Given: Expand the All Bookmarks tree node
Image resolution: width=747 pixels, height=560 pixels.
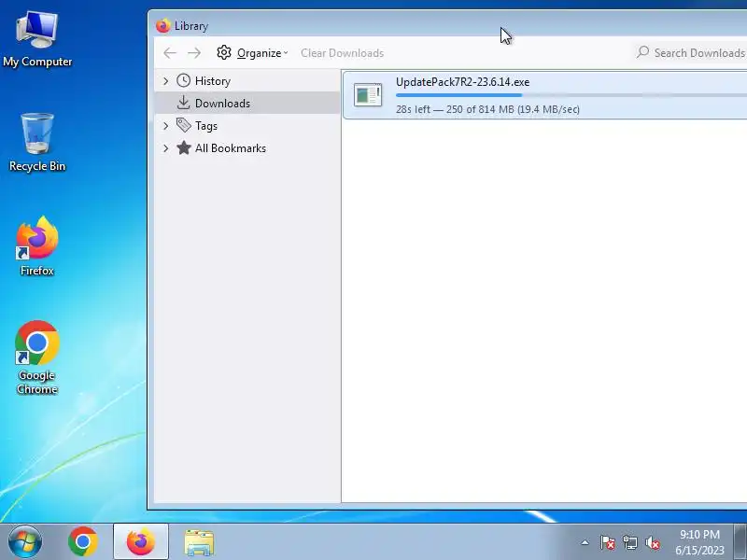Looking at the screenshot, I should point(166,148).
